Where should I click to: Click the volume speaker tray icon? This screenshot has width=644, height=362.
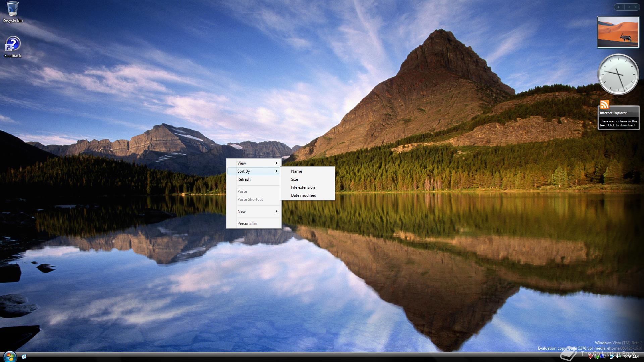pyautogui.click(x=618, y=356)
